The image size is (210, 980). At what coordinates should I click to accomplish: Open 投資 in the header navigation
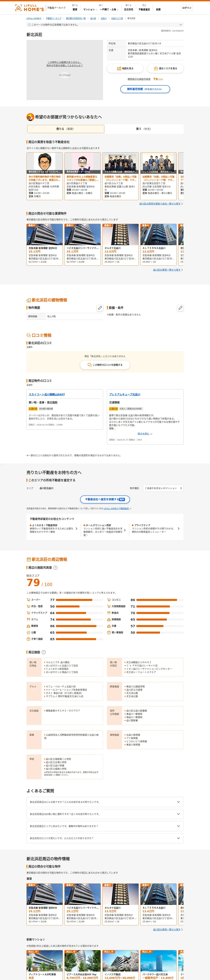pyautogui.click(x=158, y=9)
